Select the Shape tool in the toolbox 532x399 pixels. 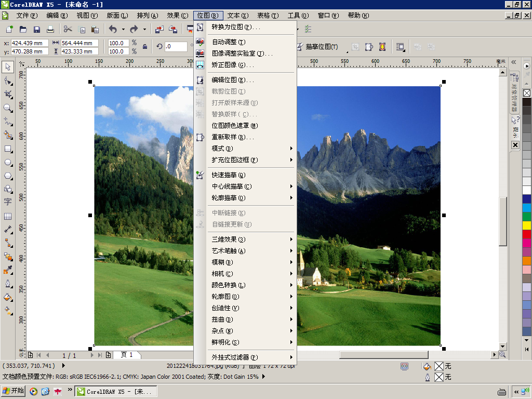tap(8, 81)
